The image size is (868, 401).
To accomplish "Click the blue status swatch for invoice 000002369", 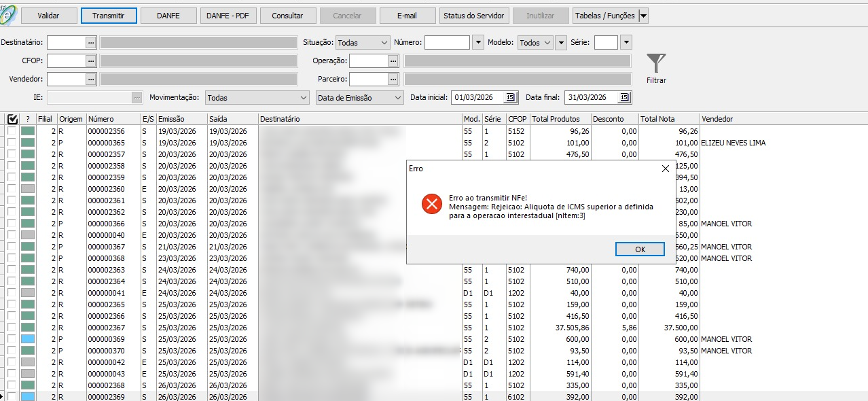I will [28, 396].
